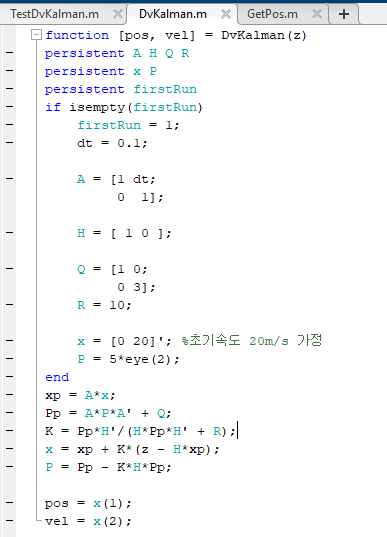Click 'DvKalman(z)' in the function declaration
The width and height of the screenshot is (387, 537).
pyautogui.click(x=264, y=35)
